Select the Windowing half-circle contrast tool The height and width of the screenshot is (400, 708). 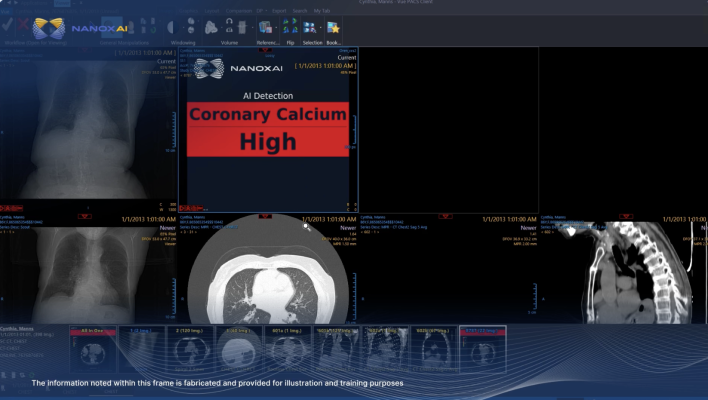171,28
